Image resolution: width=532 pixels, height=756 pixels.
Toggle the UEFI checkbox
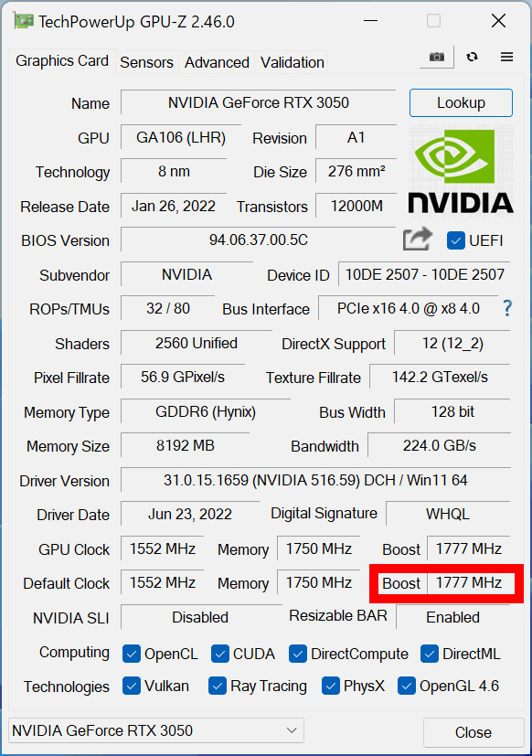(x=454, y=240)
